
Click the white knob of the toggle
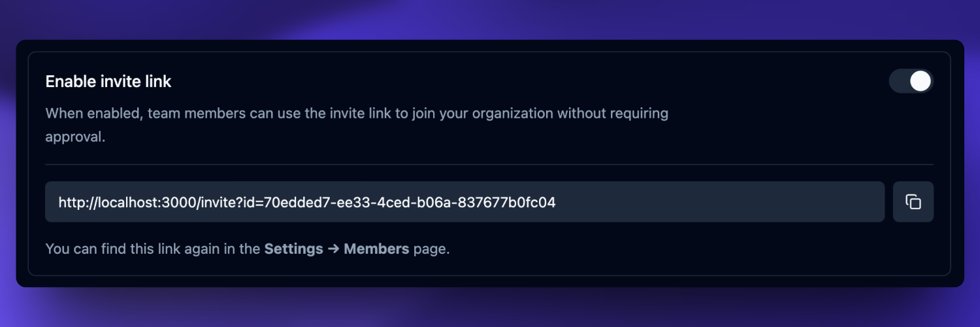pyautogui.click(x=920, y=81)
